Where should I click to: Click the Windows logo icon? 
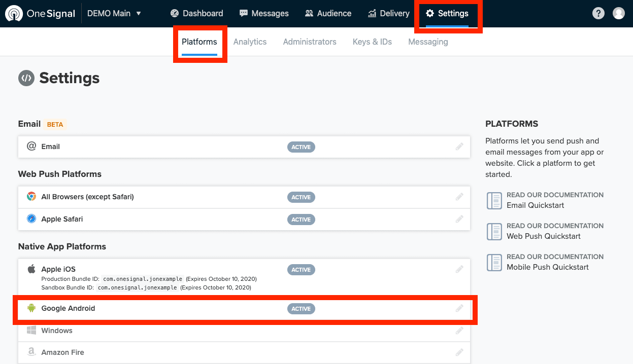coord(31,330)
